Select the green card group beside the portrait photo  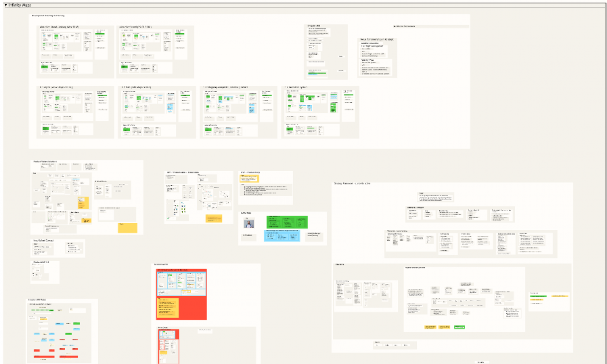click(286, 222)
